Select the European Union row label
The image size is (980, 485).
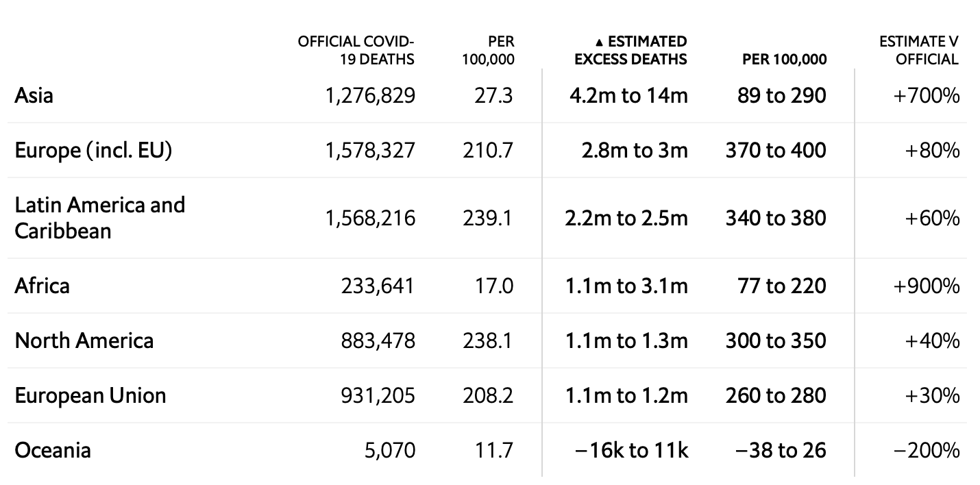[90, 395]
